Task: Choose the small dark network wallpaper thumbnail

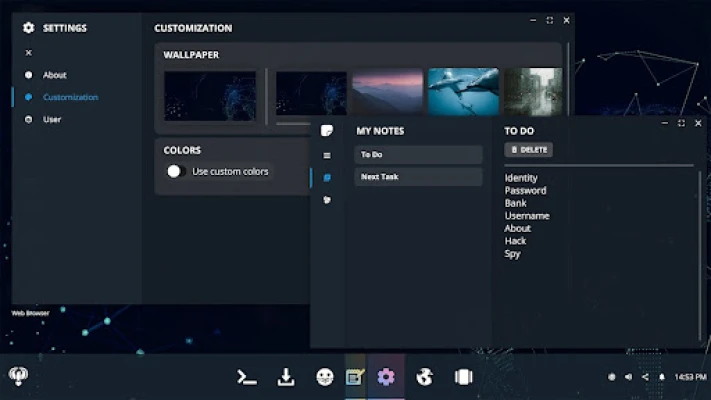Action: pos(311,93)
